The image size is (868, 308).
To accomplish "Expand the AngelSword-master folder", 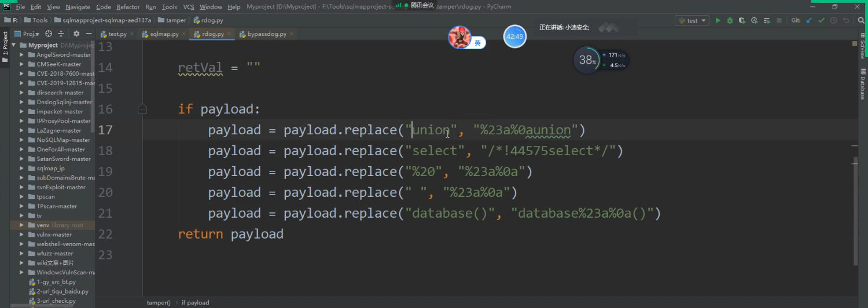I will (x=21, y=55).
